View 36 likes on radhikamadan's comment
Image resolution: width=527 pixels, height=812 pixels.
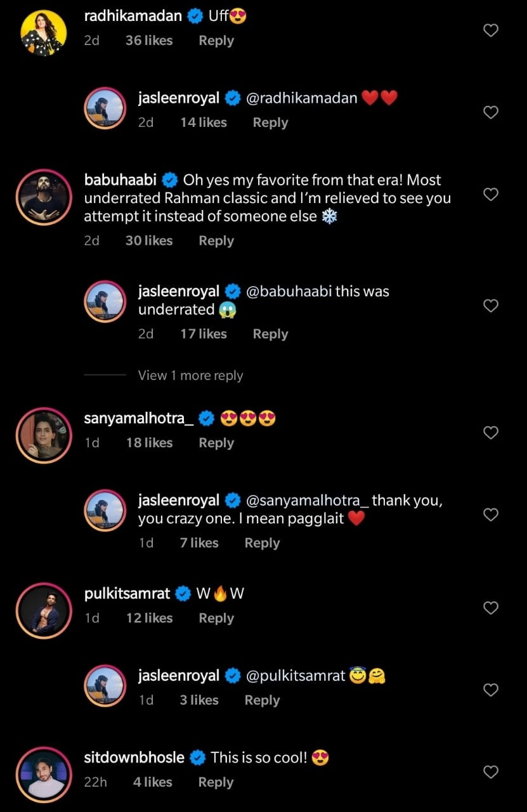(x=149, y=41)
